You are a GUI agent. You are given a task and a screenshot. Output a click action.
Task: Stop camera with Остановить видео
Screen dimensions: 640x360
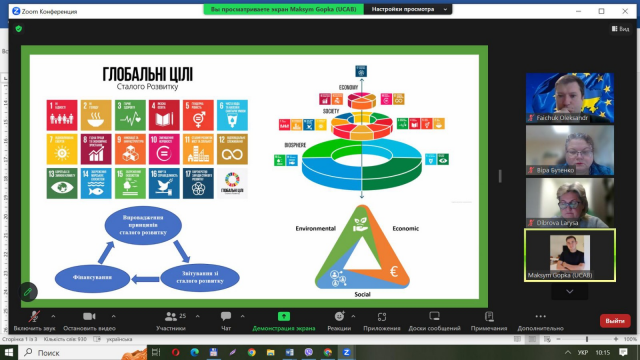89,321
